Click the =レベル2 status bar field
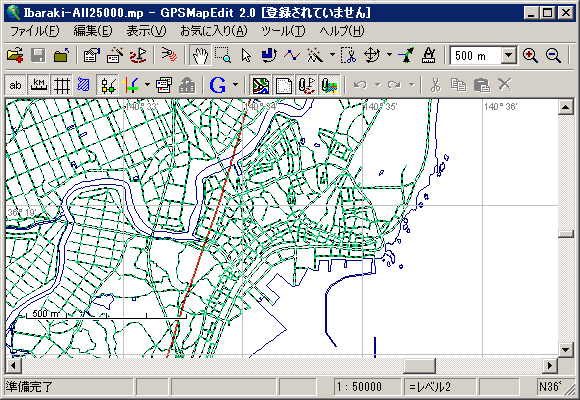The height and width of the screenshot is (400, 580). point(439,387)
